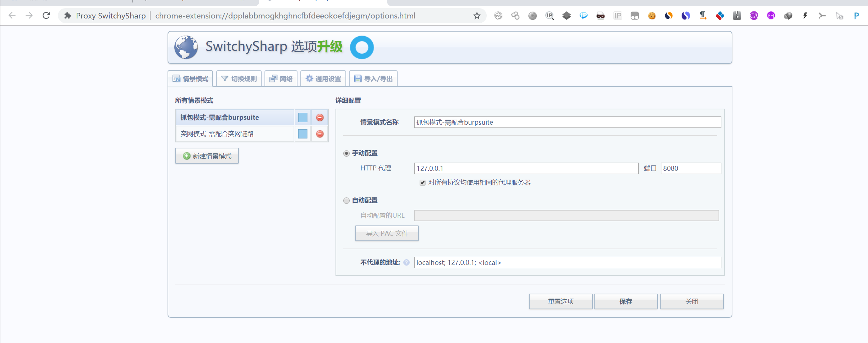The width and height of the screenshot is (868, 343).
Task: Click the 不代理的地址 bypass list field
Action: [x=568, y=262]
